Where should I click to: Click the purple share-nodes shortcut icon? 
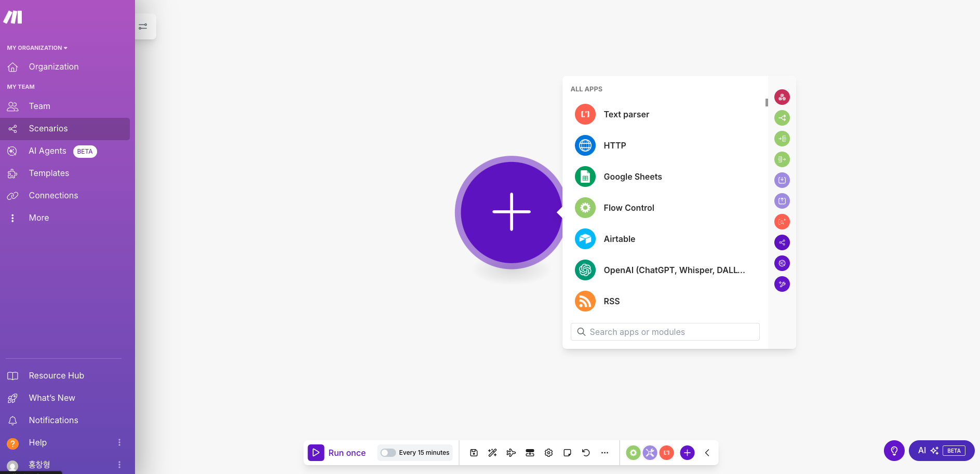(782, 242)
